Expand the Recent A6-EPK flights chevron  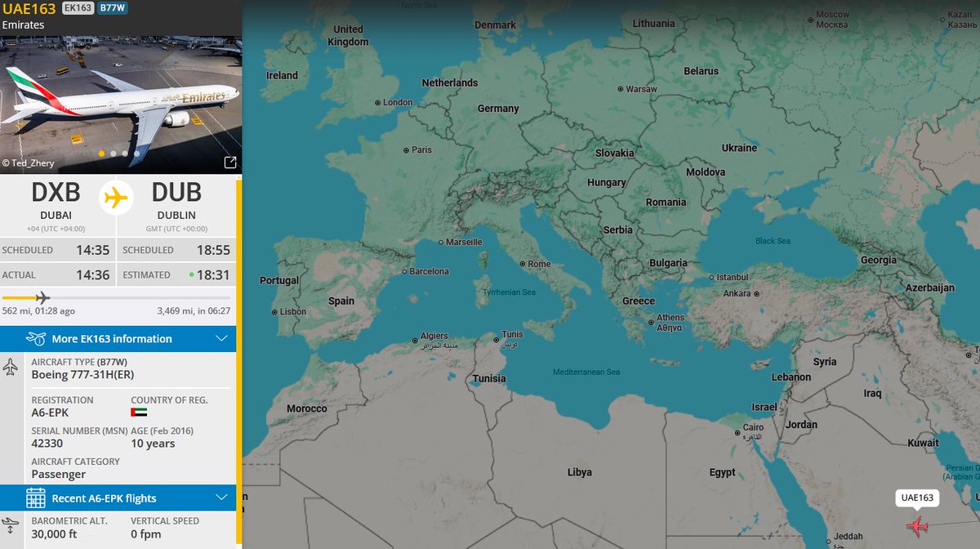(221, 498)
